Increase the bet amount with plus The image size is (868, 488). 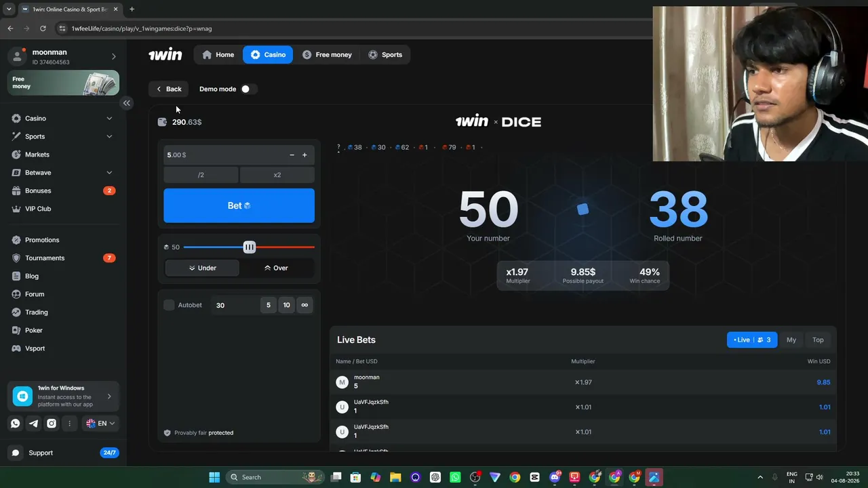(304, 155)
